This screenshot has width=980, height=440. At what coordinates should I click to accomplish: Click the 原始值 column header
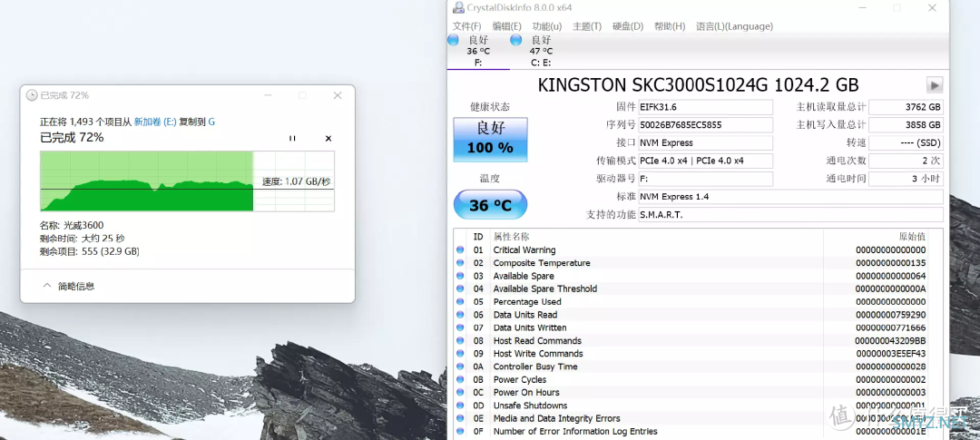(x=912, y=237)
